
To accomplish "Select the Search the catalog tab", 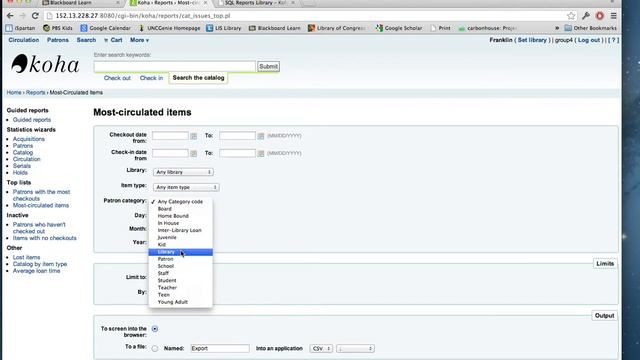I will click(198, 78).
